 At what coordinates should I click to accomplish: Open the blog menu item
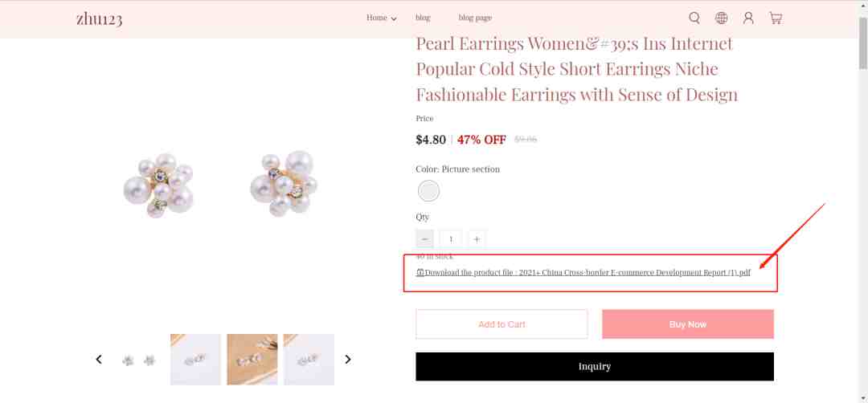click(x=423, y=18)
